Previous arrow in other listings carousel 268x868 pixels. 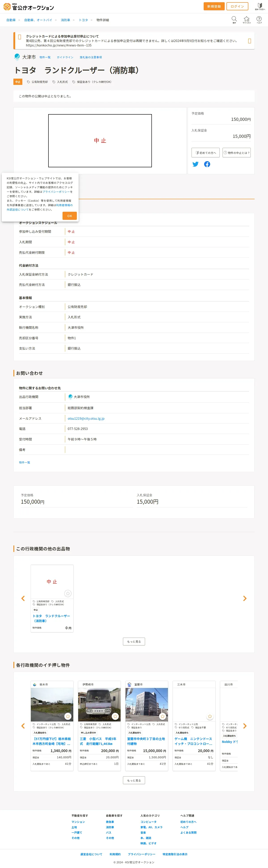pyautogui.click(x=23, y=598)
